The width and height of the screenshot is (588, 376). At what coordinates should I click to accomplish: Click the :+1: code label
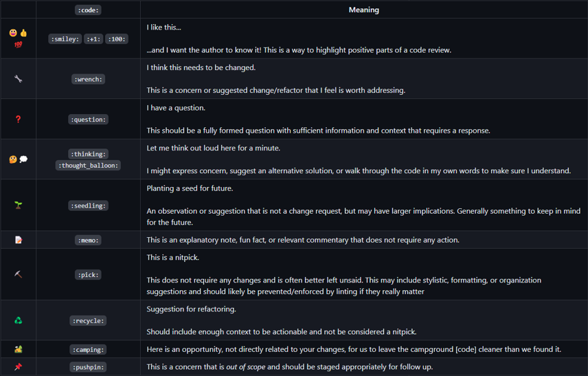pyautogui.click(x=94, y=39)
